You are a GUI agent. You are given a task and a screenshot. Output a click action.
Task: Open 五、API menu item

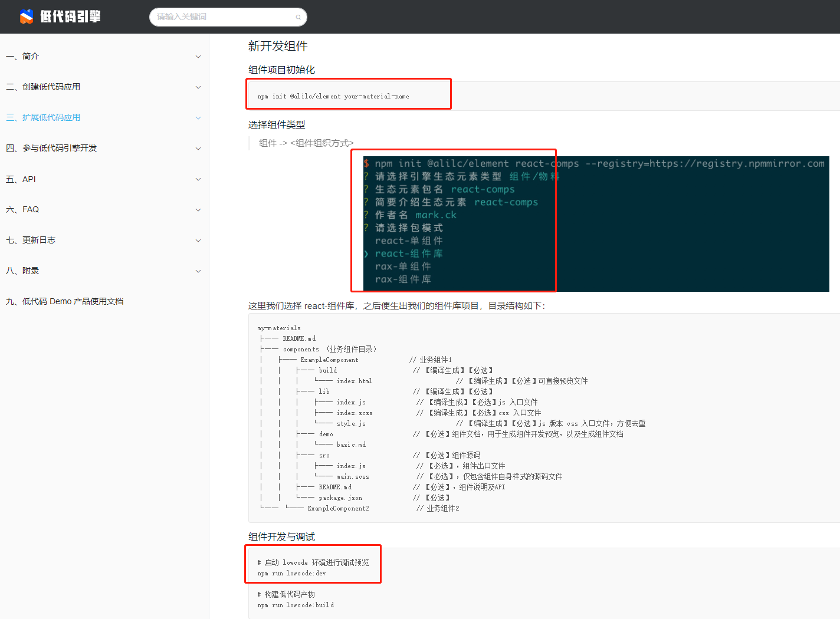(21, 179)
